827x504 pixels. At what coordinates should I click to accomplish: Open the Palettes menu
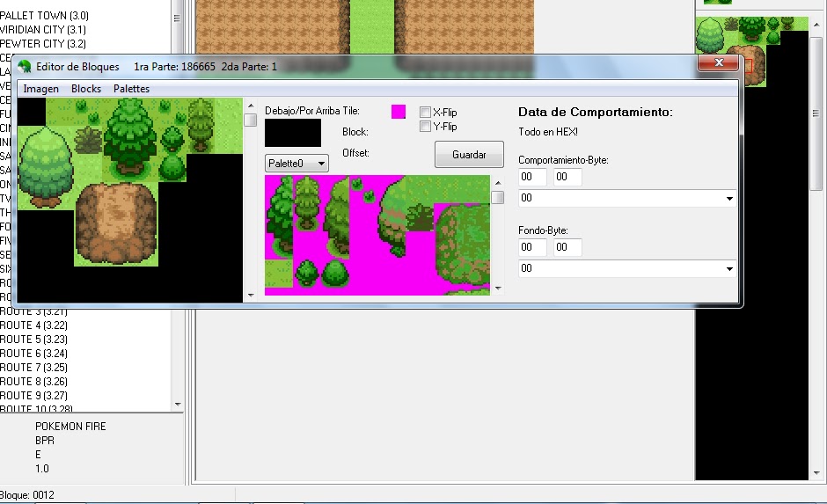tap(131, 89)
